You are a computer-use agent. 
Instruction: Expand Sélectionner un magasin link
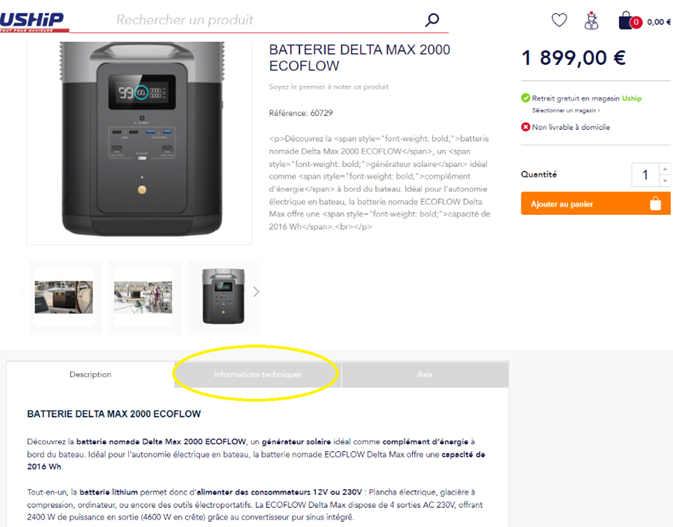(x=566, y=111)
